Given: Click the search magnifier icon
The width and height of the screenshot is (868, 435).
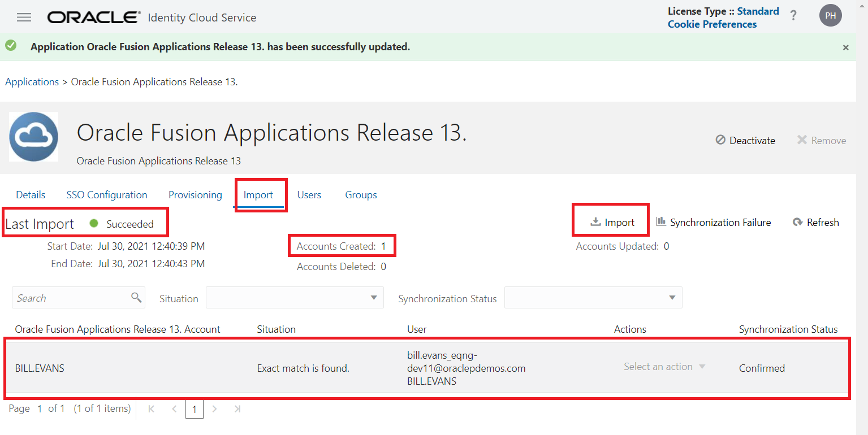Looking at the screenshot, I should pyautogui.click(x=136, y=297).
